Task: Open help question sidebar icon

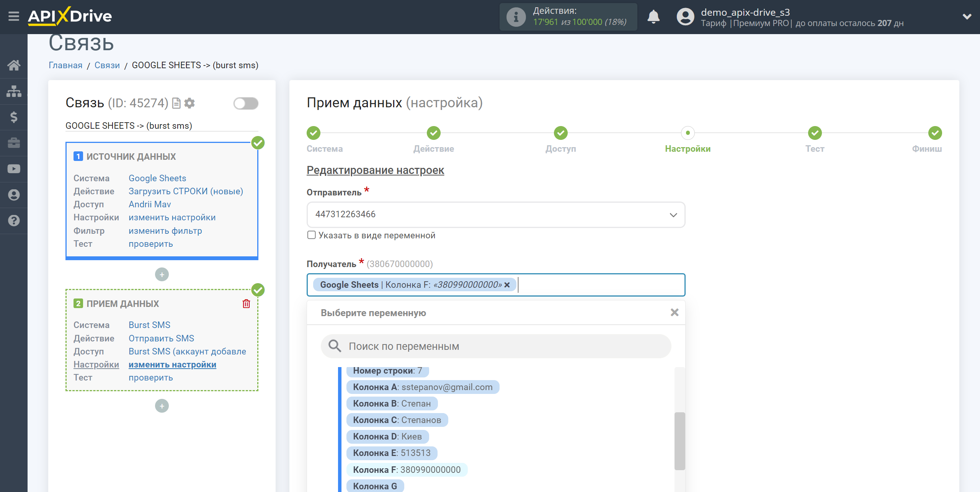Action: (x=14, y=221)
